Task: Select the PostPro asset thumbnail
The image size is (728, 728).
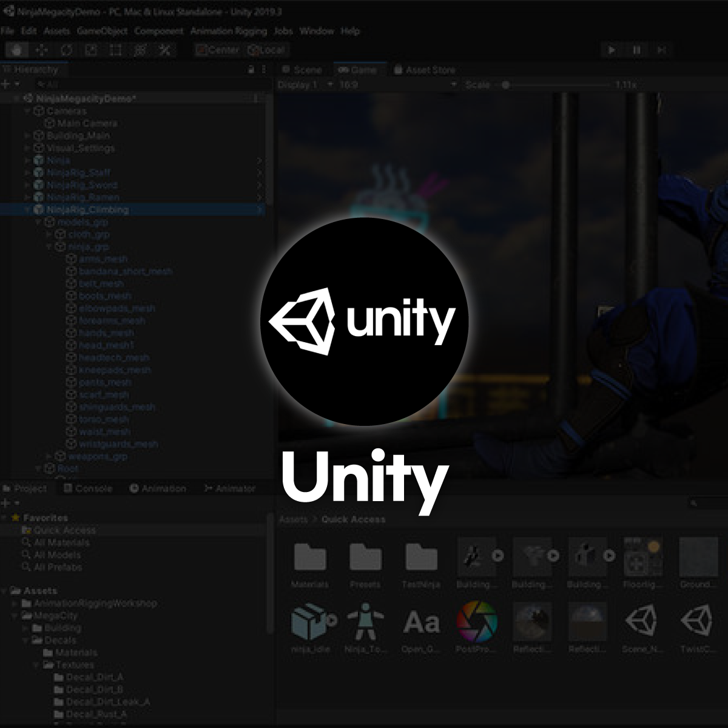Action: point(477,627)
